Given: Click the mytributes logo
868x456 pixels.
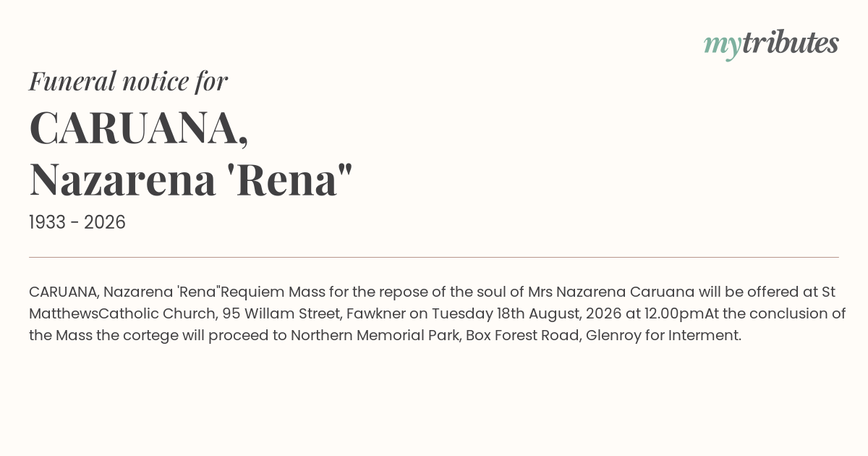Looking at the screenshot, I should point(771,44).
